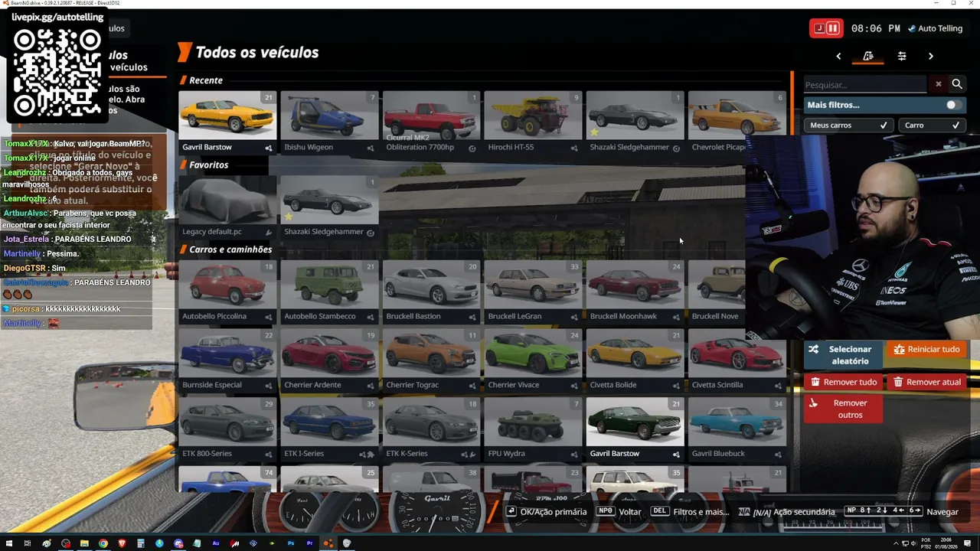This screenshot has height=551, width=980.
Task: Open the Brave browser from the taskbar
Action: click(122, 543)
